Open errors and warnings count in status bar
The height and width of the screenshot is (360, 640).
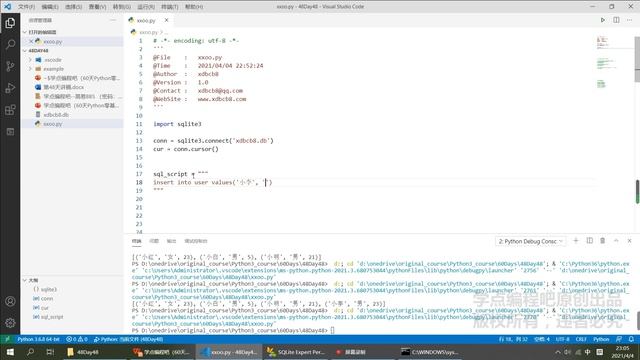(77, 339)
